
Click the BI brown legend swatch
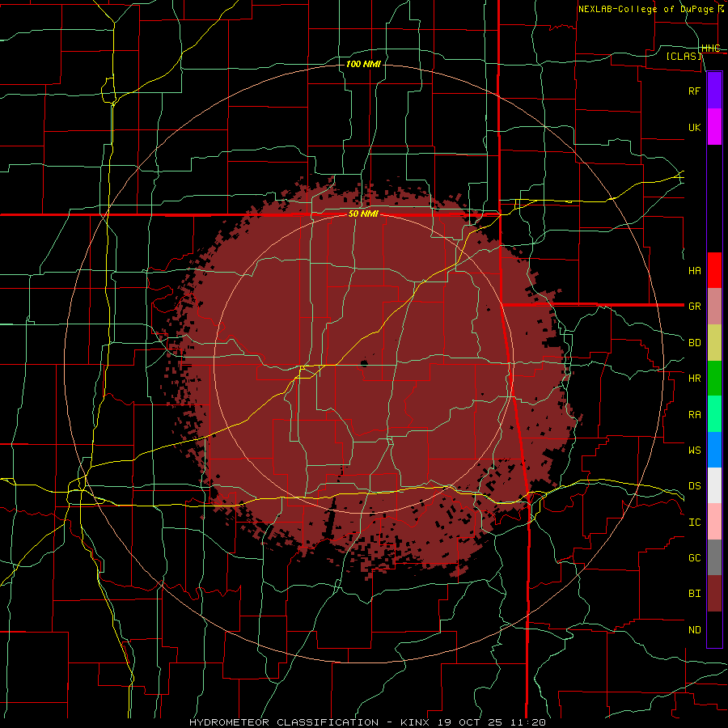click(x=714, y=594)
